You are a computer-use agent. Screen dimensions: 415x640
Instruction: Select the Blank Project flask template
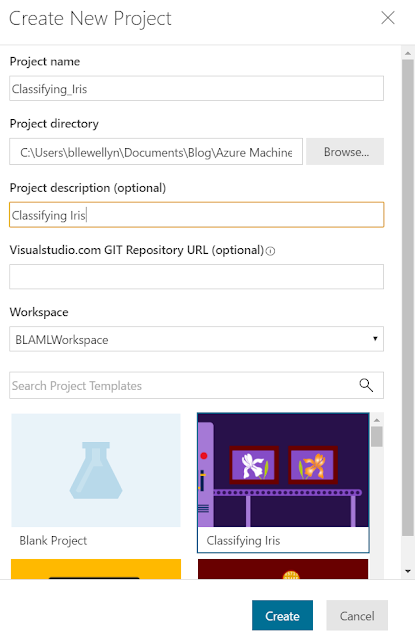tap(96, 482)
